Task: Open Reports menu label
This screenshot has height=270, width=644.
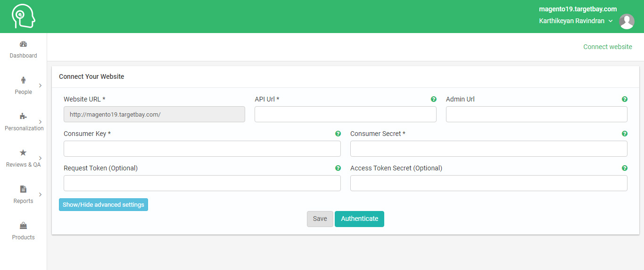Action: pyautogui.click(x=23, y=201)
